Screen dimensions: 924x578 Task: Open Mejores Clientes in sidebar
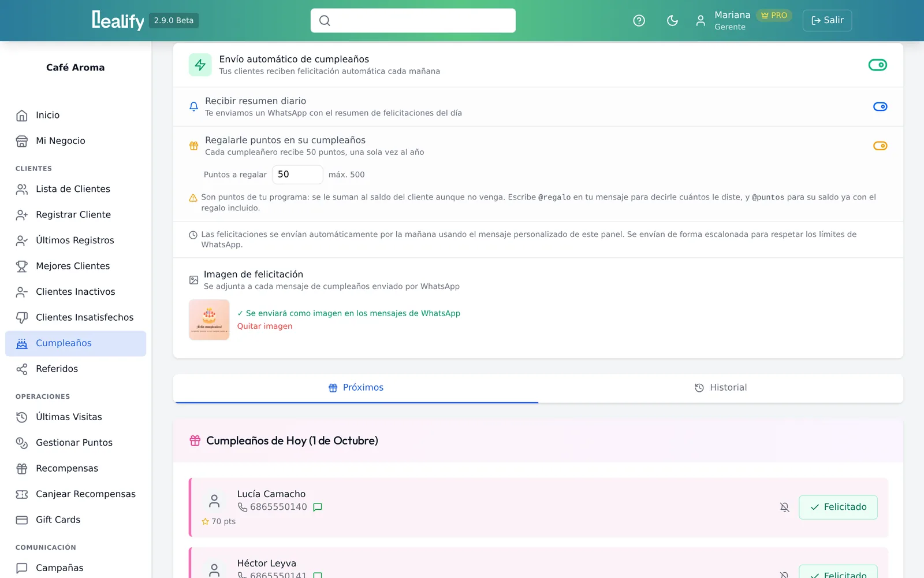76,266
